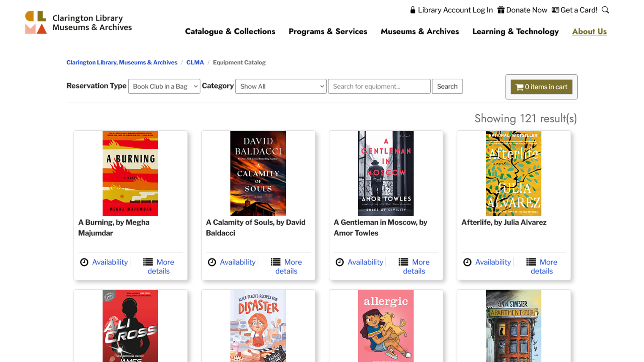The image size is (644, 362).
Task: Click the lock icon beside Library Account Log In
Action: click(413, 10)
